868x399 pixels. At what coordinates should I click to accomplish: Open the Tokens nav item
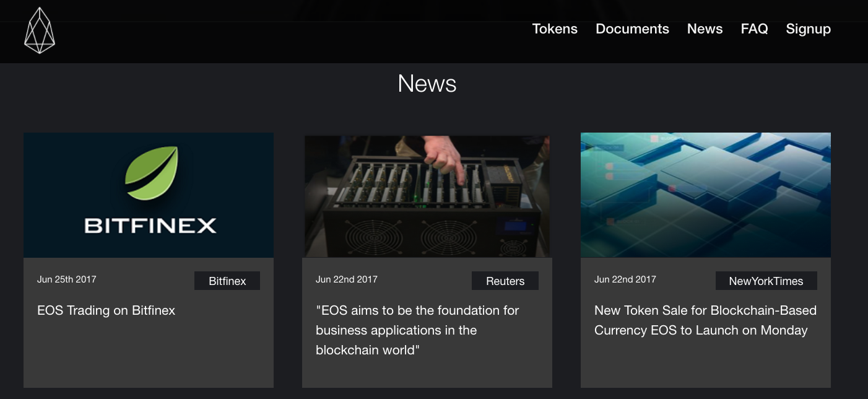[555, 29]
